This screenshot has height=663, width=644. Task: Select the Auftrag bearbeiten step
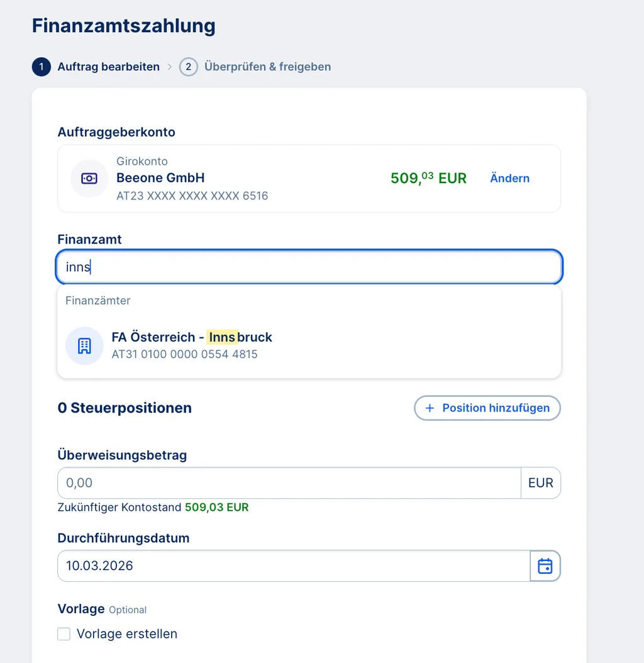tap(107, 67)
